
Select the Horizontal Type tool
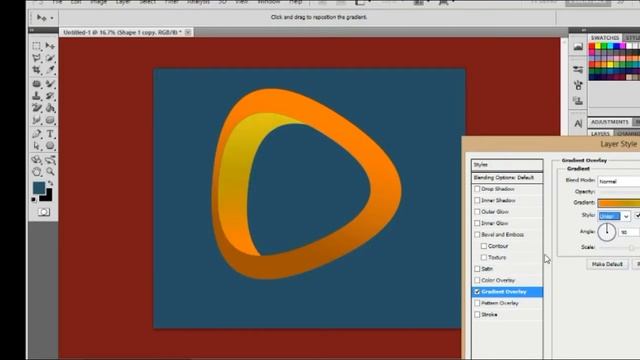coord(50,134)
